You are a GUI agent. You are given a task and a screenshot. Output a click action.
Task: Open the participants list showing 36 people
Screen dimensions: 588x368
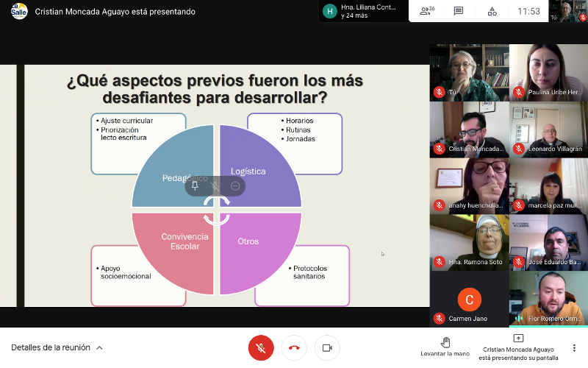pos(426,11)
